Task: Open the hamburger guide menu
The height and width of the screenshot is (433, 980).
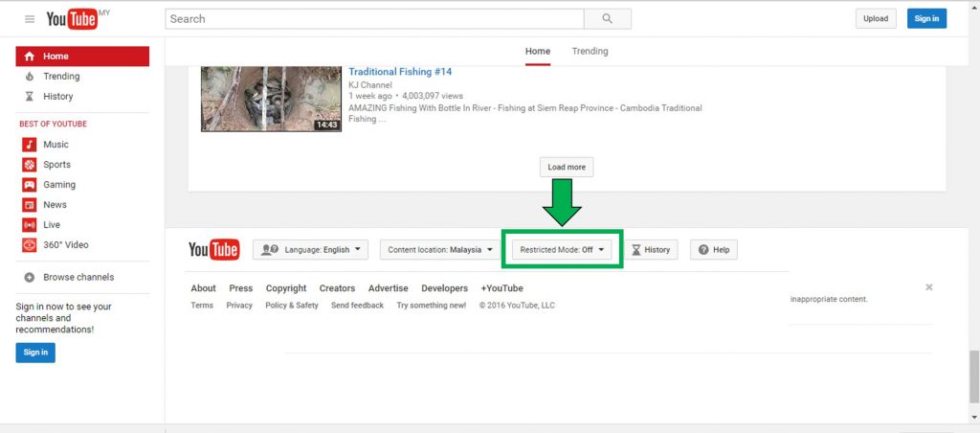Action: (x=30, y=19)
